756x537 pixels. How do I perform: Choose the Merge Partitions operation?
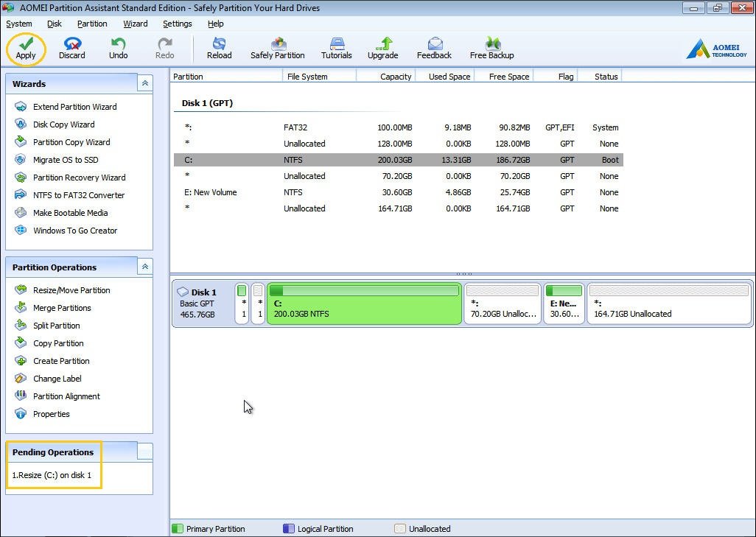pos(53,308)
